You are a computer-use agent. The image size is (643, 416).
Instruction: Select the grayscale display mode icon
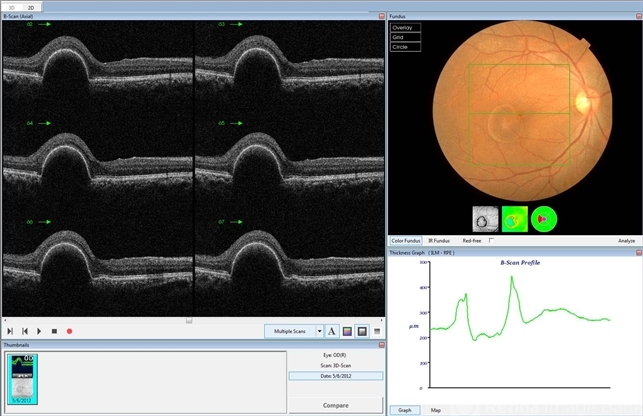coord(361,331)
